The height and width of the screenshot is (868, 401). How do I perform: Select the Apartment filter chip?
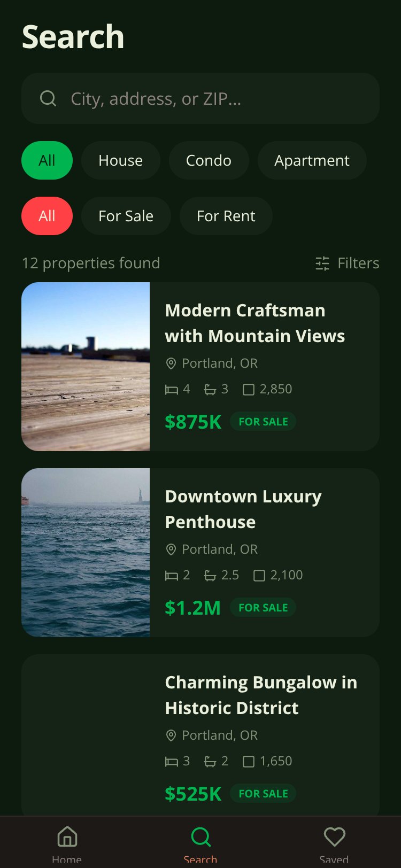pyautogui.click(x=312, y=160)
